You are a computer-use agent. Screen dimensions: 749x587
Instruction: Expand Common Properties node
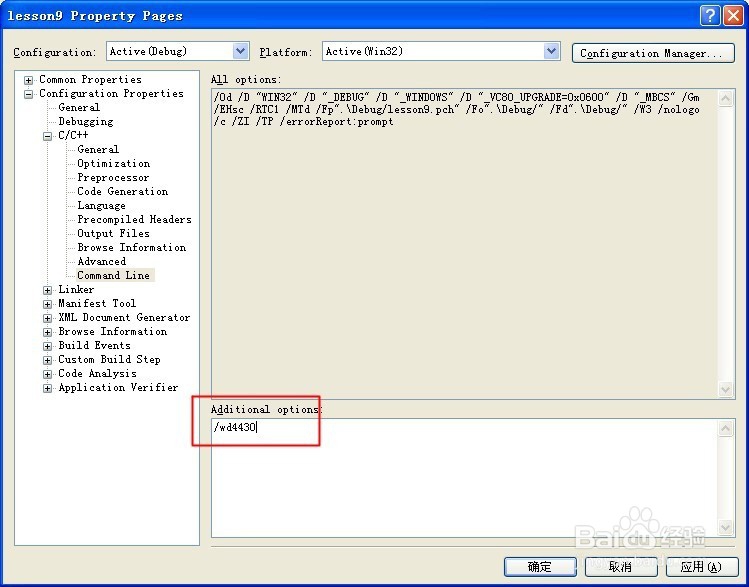pyautogui.click(x=29, y=80)
